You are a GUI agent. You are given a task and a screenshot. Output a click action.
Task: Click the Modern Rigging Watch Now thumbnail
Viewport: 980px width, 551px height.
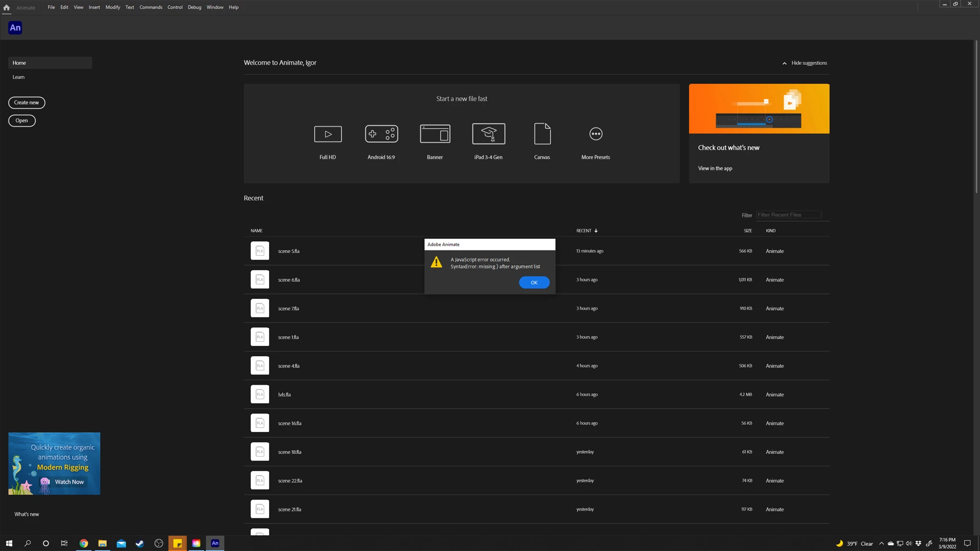click(54, 463)
